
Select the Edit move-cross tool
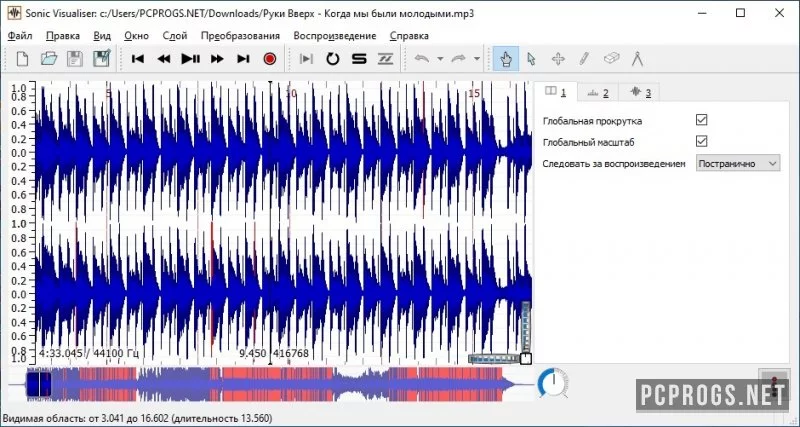point(558,59)
